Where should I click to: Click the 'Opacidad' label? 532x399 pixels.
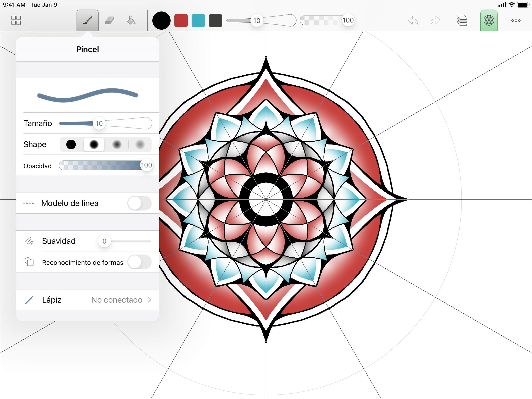(38, 166)
